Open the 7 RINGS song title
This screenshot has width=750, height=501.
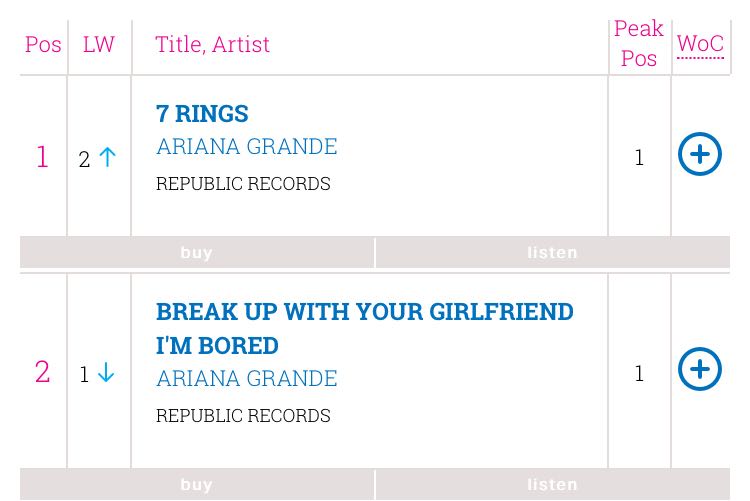(202, 113)
